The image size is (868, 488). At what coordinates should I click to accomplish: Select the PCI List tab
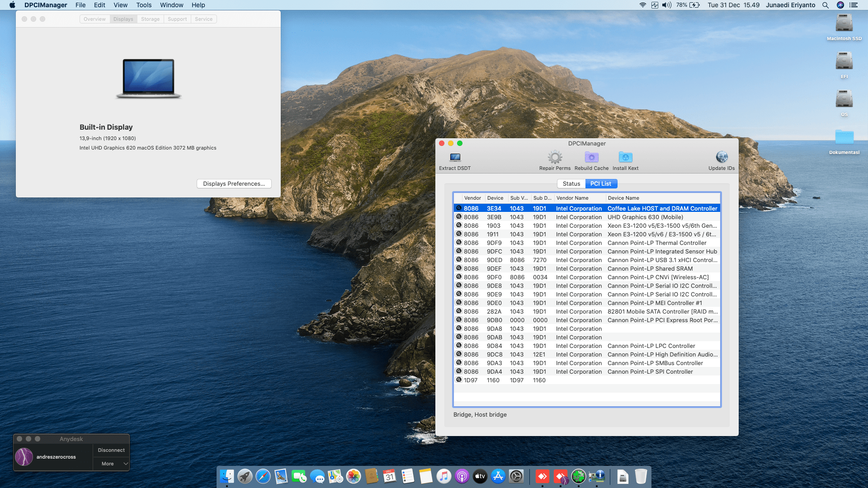[601, 183]
